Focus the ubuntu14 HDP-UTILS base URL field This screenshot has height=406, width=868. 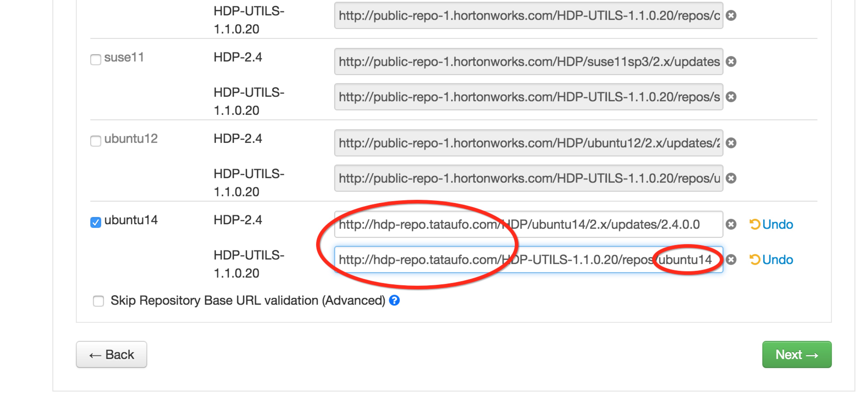coord(528,260)
